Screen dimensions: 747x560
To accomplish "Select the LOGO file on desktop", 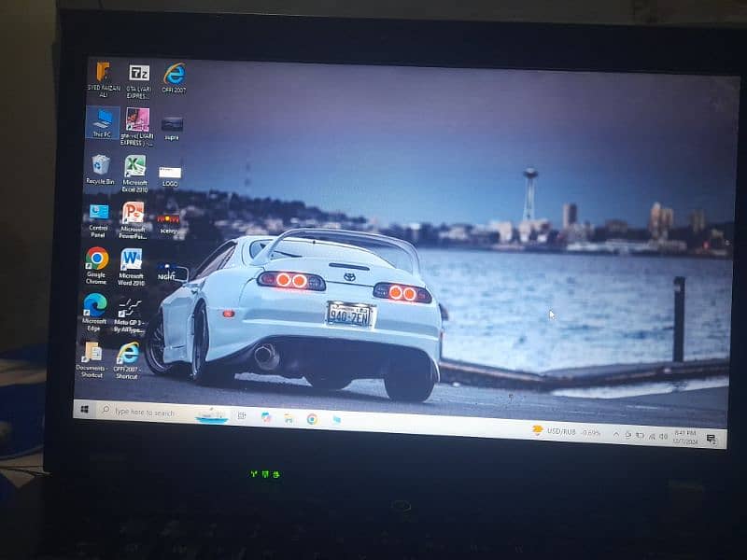I will tap(170, 173).
